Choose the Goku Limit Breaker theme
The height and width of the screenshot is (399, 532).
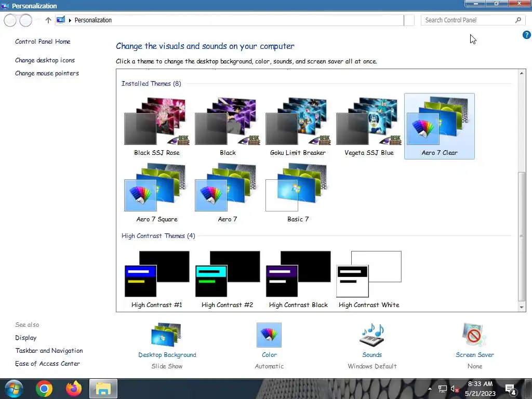[298, 126]
